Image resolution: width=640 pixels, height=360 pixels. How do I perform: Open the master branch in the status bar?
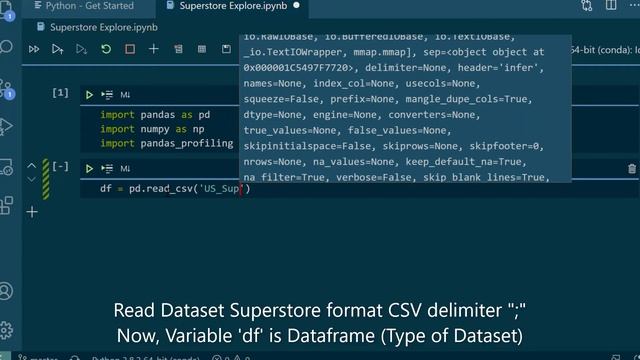(38, 358)
